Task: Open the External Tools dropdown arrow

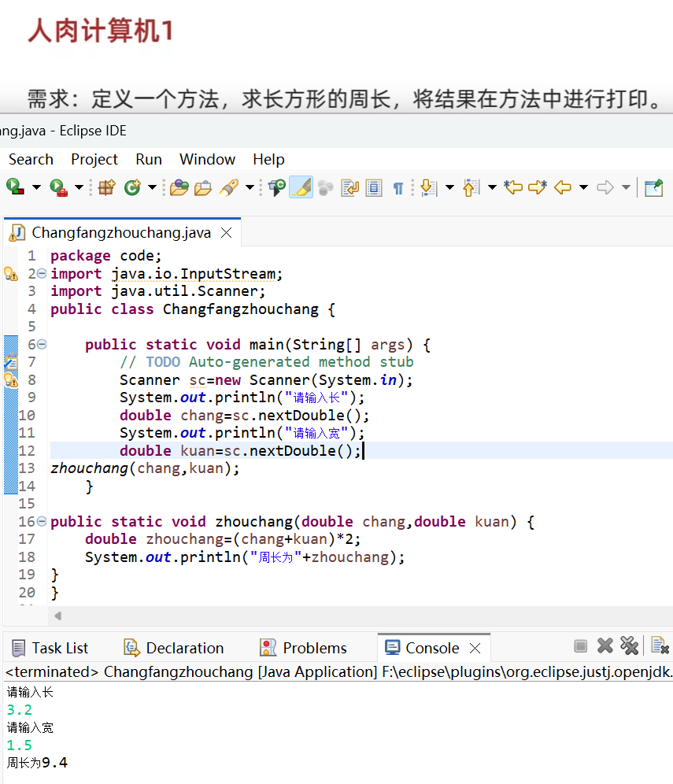Action: coord(79,187)
